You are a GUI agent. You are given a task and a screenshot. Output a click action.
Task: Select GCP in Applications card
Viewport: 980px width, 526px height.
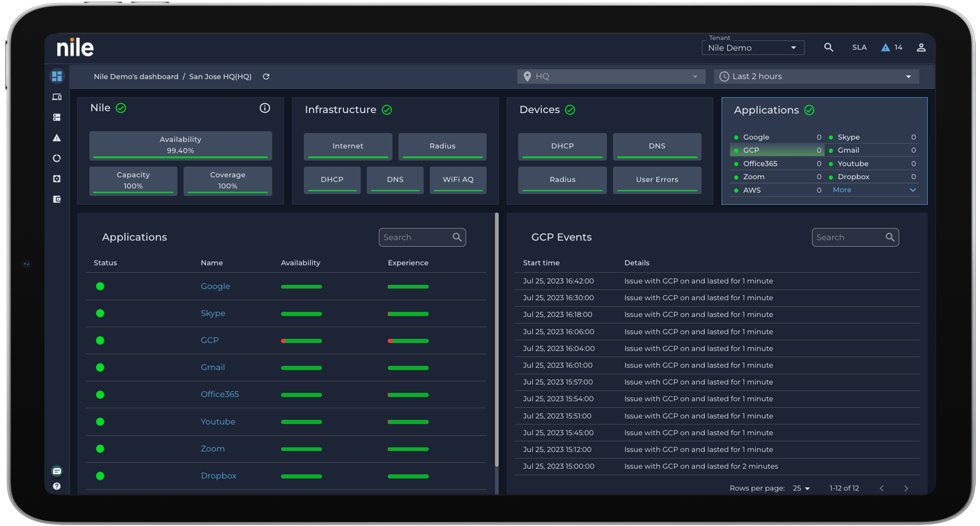[777, 150]
